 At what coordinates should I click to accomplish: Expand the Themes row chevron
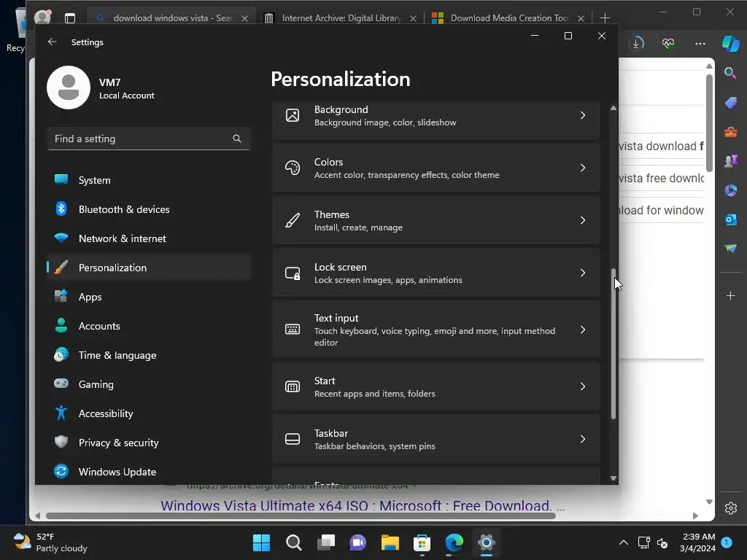[583, 220]
